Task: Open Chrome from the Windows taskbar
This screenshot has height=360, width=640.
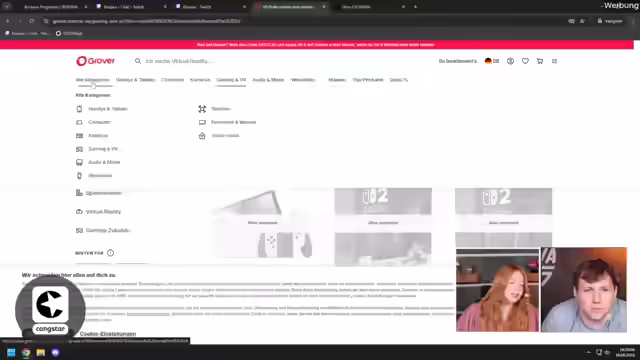Action: (26, 353)
